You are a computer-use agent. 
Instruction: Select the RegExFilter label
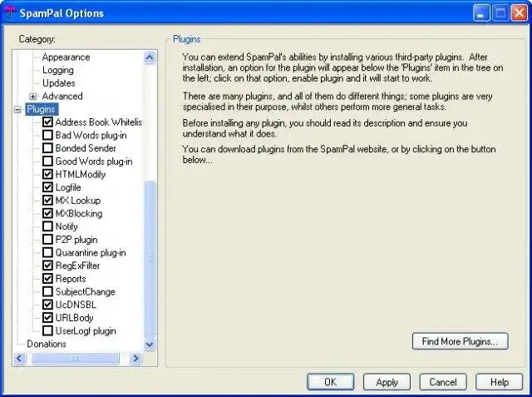tap(77, 265)
